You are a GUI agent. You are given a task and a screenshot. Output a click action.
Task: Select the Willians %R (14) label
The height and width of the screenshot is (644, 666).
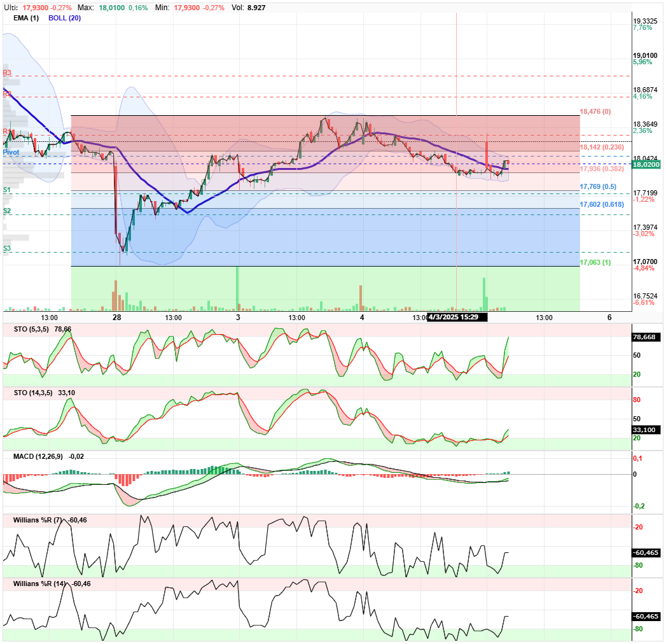[x=39, y=584]
